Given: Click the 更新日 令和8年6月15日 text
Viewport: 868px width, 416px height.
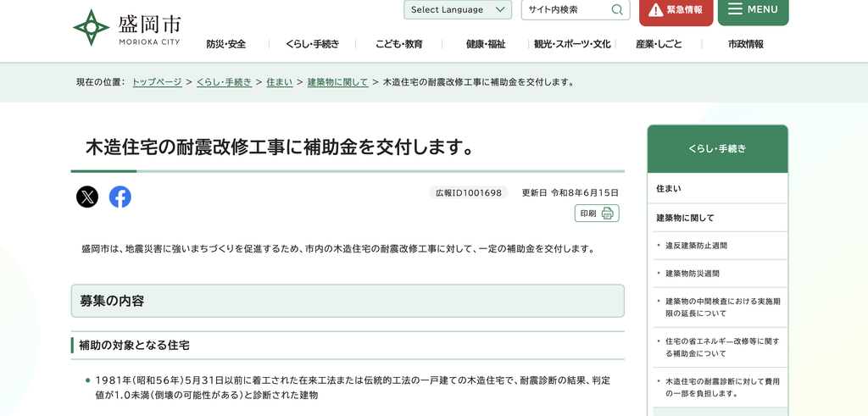Looking at the screenshot, I should pos(570,192).
